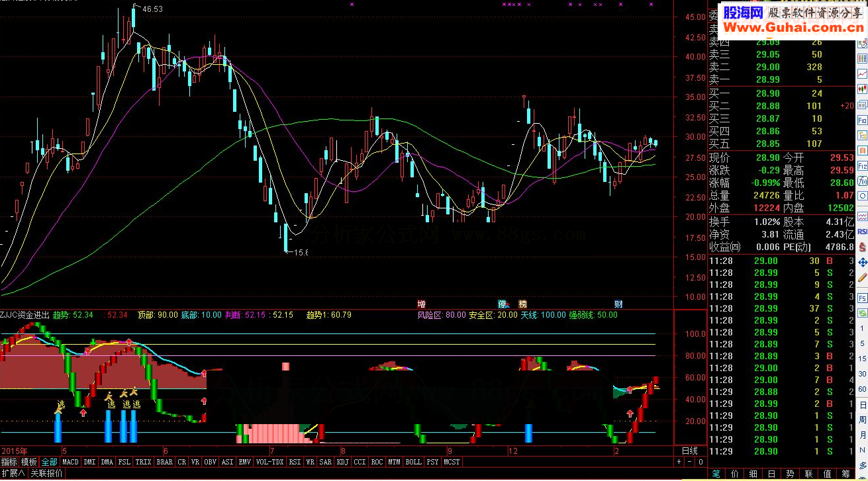Viewport: 868px width, 481px height.
Task: Switch indicator to MCST
Action: [452, 462]
